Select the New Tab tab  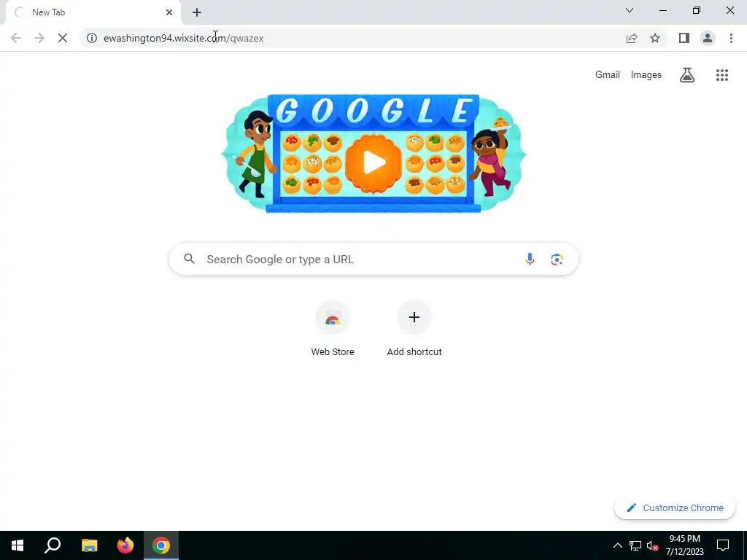(x=93, y=12)
